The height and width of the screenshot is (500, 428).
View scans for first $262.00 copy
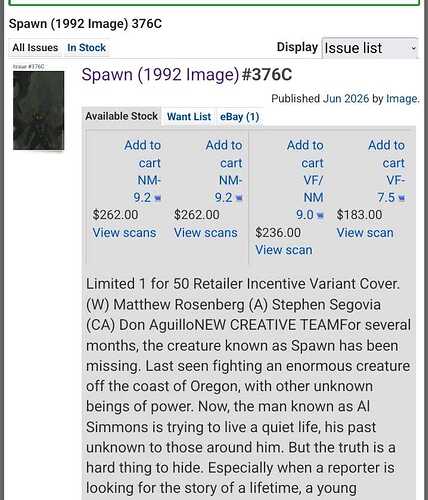(x=124, y=233)
